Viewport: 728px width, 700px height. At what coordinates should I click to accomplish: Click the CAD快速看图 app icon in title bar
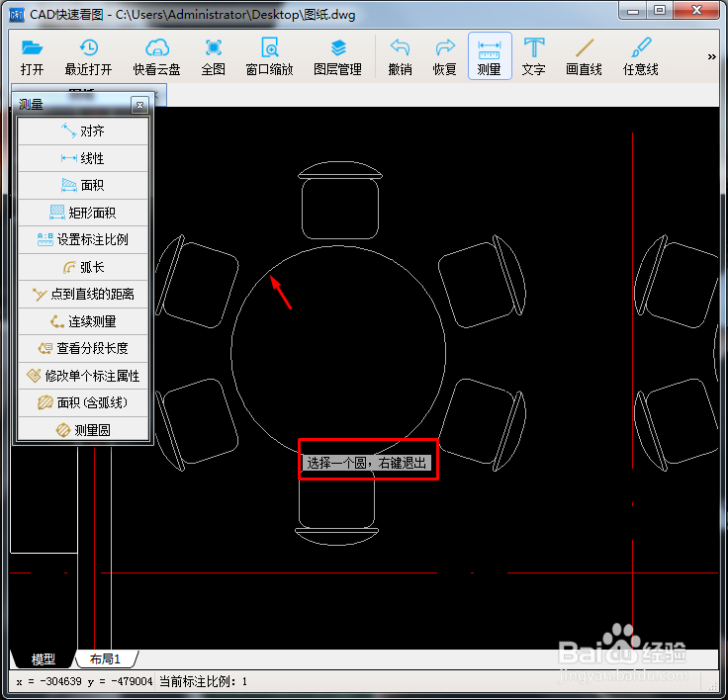(17, 15)
